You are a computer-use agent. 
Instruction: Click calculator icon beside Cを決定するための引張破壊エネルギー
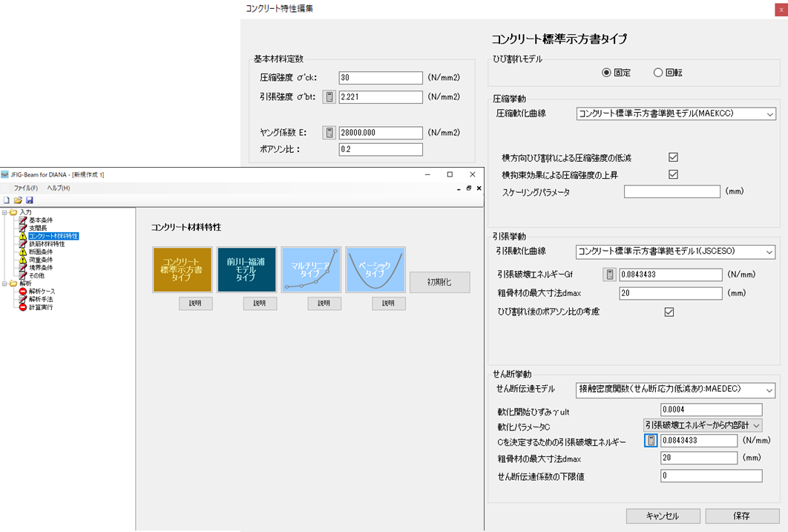click(x=651, y=441)
